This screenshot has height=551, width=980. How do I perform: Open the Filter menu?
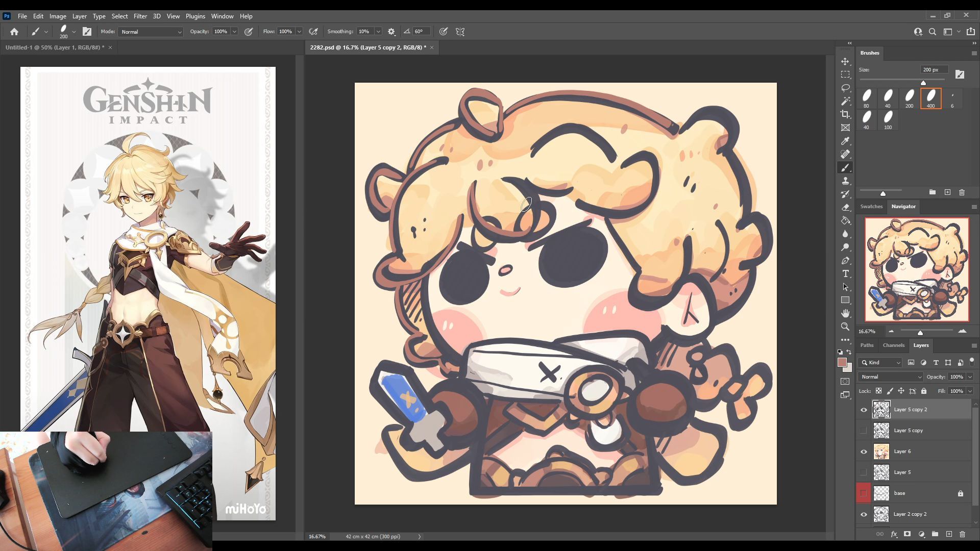pyautogui.click(x=140, y=16)
